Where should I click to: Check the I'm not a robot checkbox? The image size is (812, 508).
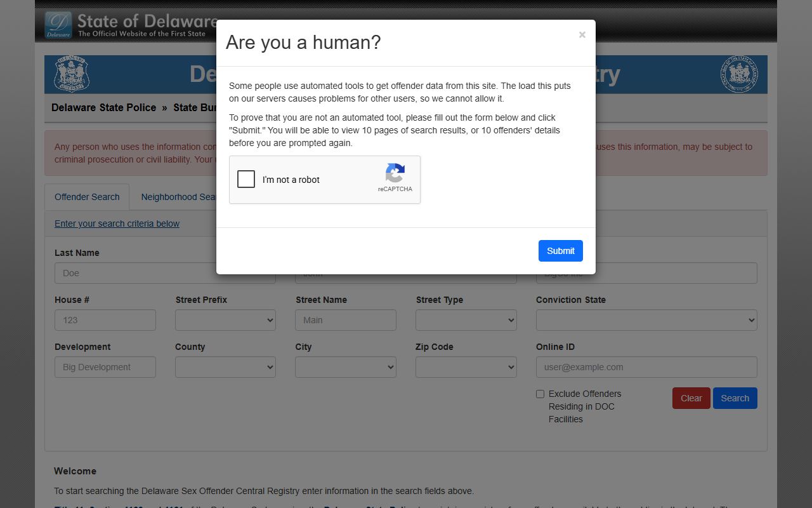click(246, 179)
